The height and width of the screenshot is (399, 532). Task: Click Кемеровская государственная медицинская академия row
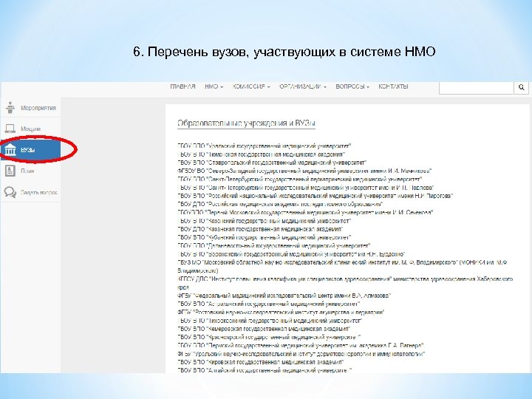(x=264, y=329)
